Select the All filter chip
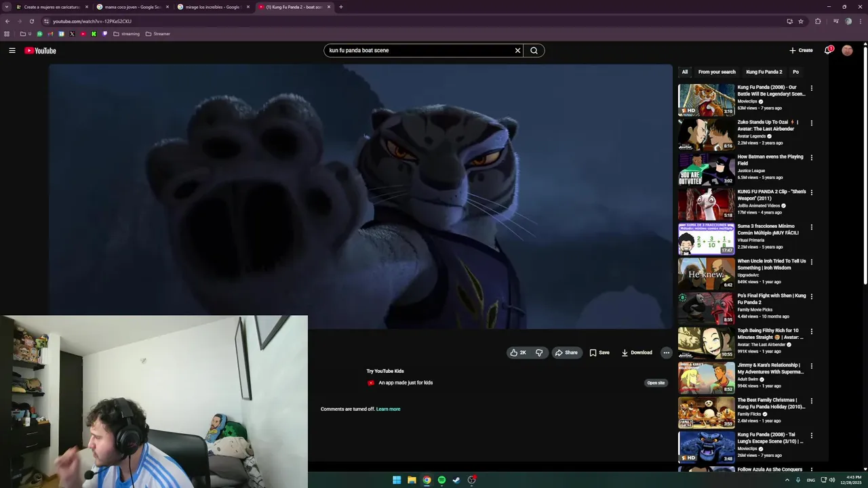This screenshot has height=488, width=868. pos(685,72)
